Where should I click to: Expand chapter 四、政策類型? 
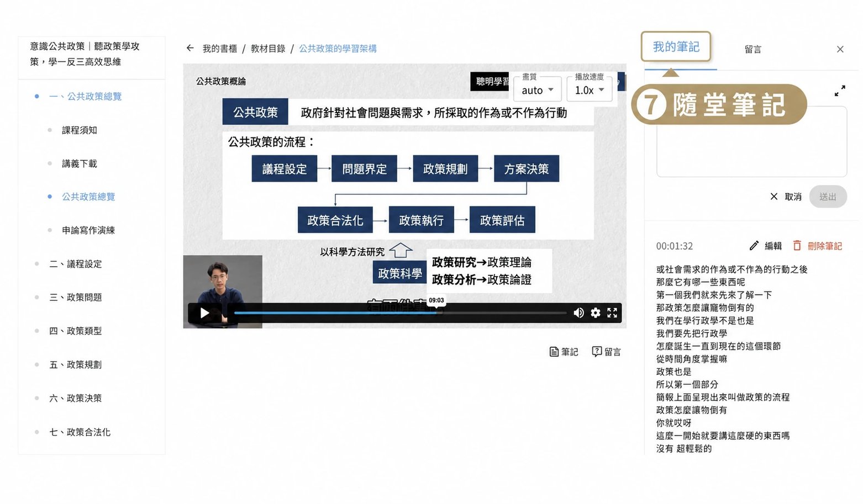click(76, 331)
